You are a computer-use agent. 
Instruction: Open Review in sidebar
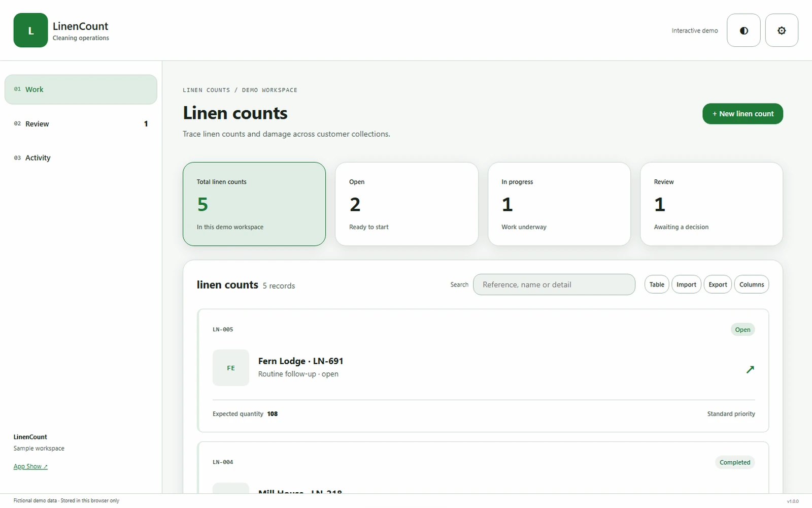tap(81, 123)
